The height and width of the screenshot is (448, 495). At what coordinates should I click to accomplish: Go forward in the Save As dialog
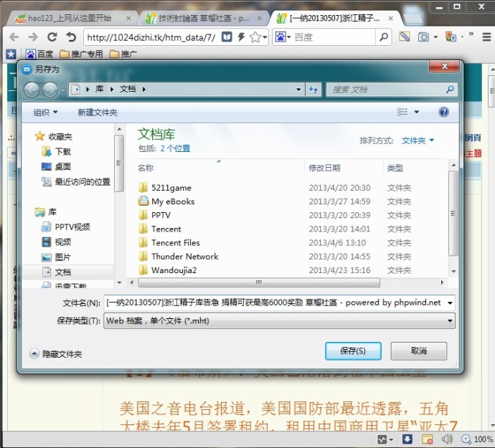tap(50, 90)
